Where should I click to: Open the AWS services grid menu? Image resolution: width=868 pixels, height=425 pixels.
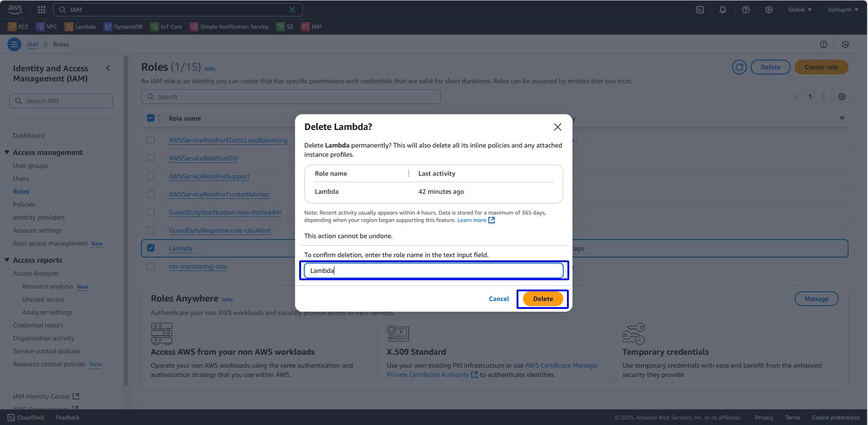coord(41,10)
